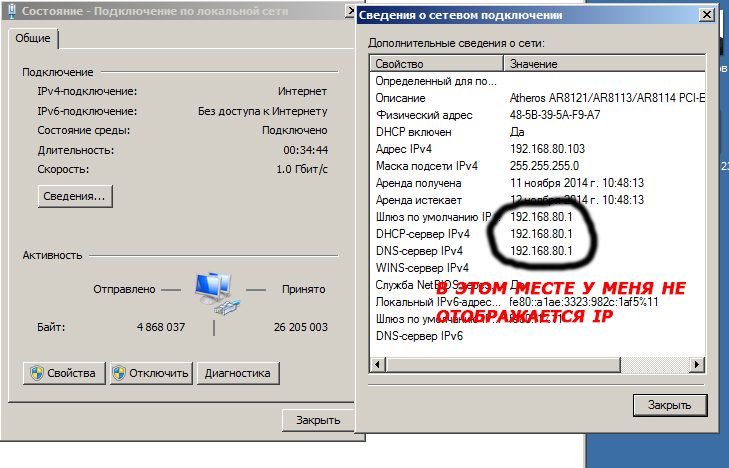Click the Значение column header
Viewport: 729px width, 468px height.
point(604,64)
